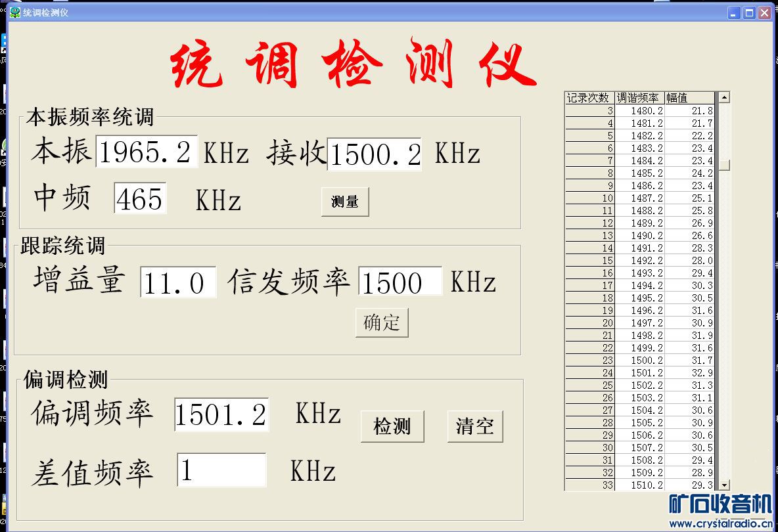Focus the 增益量 field showing 11.0
Image resolution: width=778 pixels, height=532 pixels.
coord(179,282)
